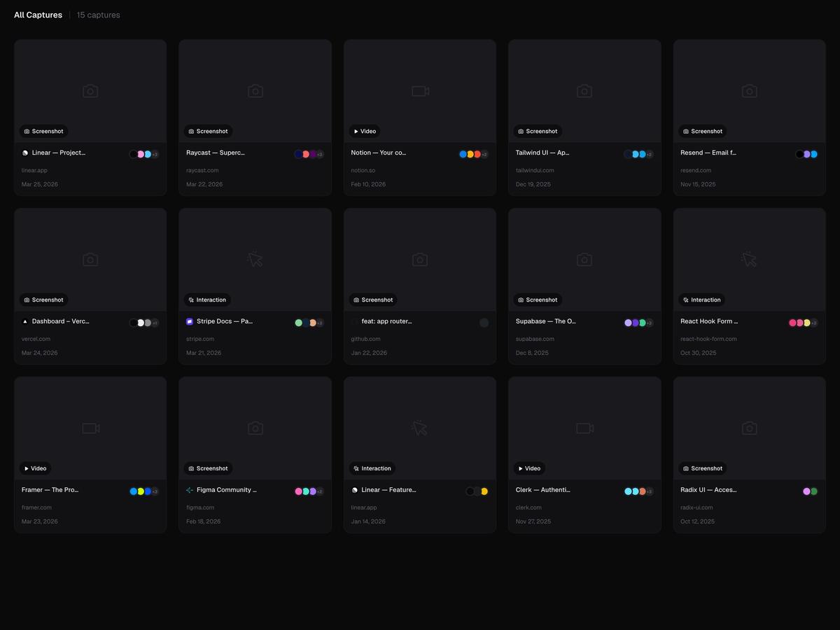
Task: Click the "Mar 25, 2026" date
Action: (x=40, y=184)
